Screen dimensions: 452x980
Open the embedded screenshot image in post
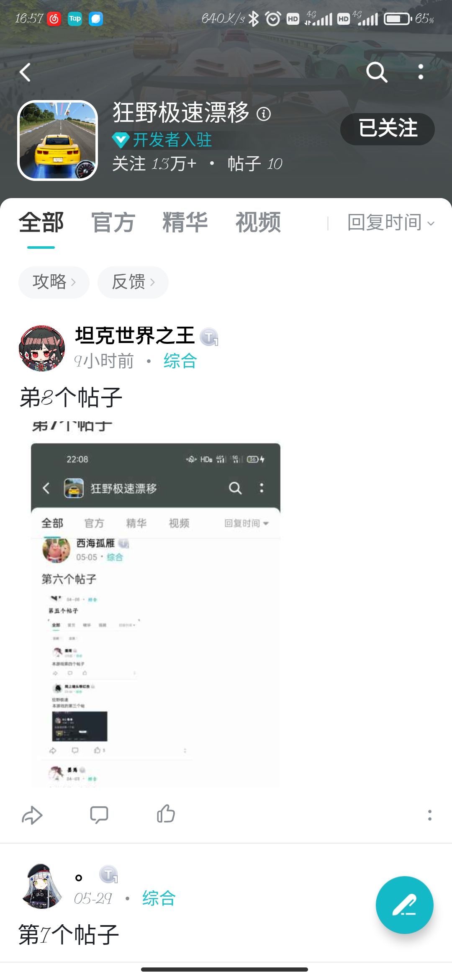[156, 603]
